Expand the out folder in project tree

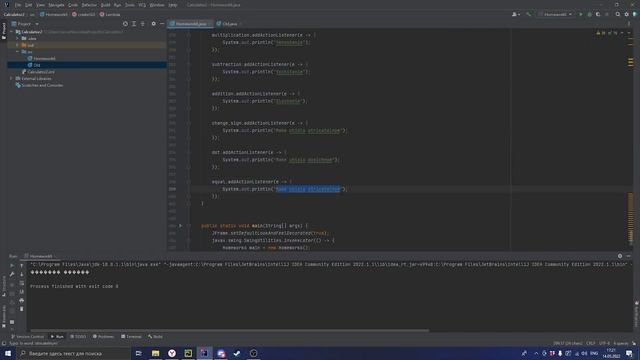pos(18,45)
